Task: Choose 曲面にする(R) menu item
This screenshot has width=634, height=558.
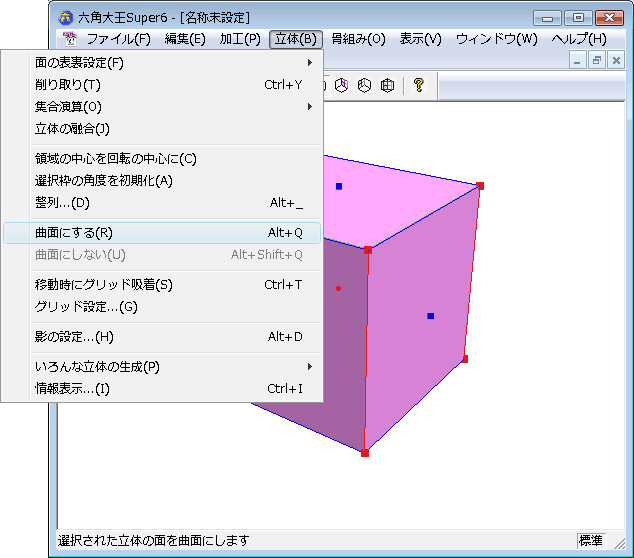Action: click(x=162, y=233)
